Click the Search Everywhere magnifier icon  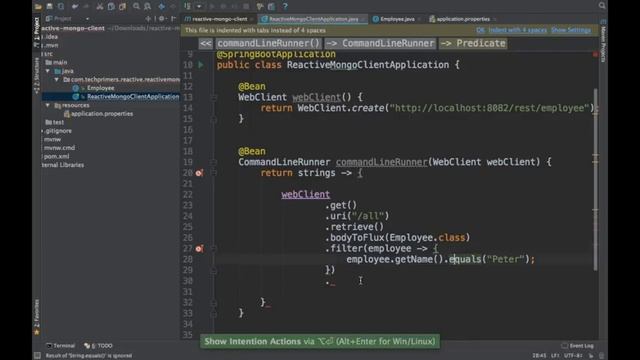[602, 5]
